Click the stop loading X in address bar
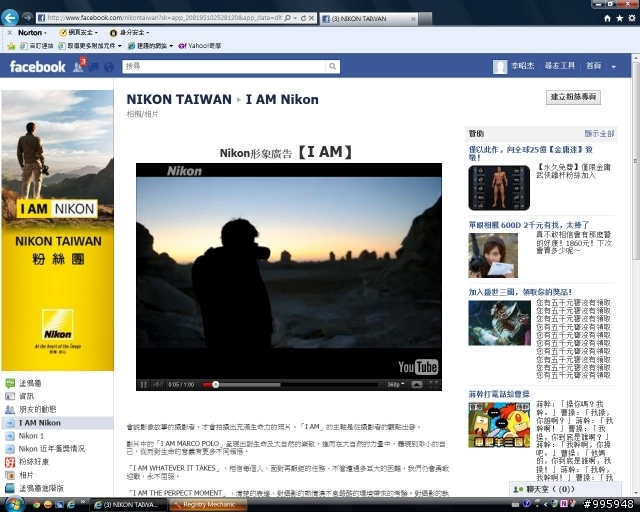This screenshot has width=640, height=512. pyautogui.click(x=311, y=18)
